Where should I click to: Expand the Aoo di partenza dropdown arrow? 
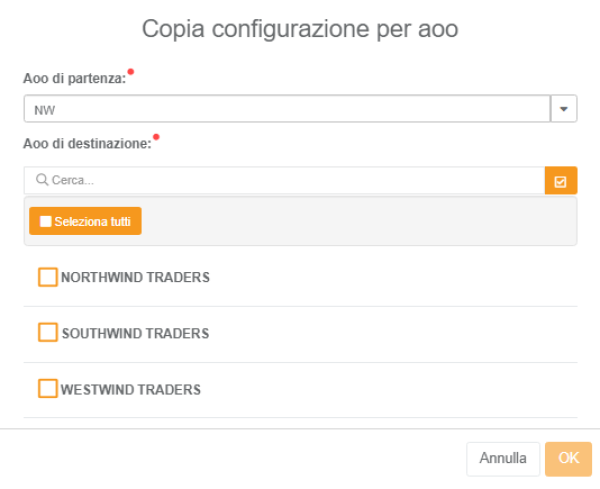coord(564,109)
